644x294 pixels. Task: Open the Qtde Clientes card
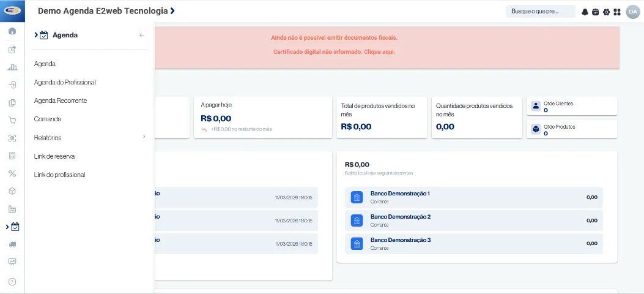572,106
